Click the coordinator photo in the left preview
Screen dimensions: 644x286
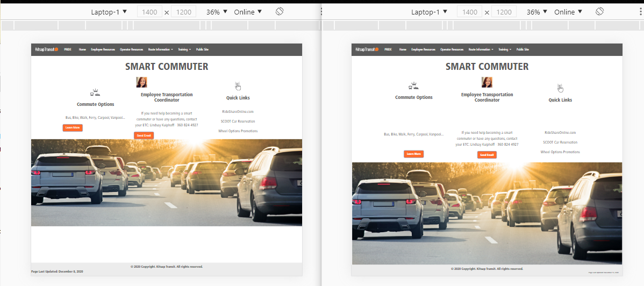pyautogui.click(x=141, y=82)
